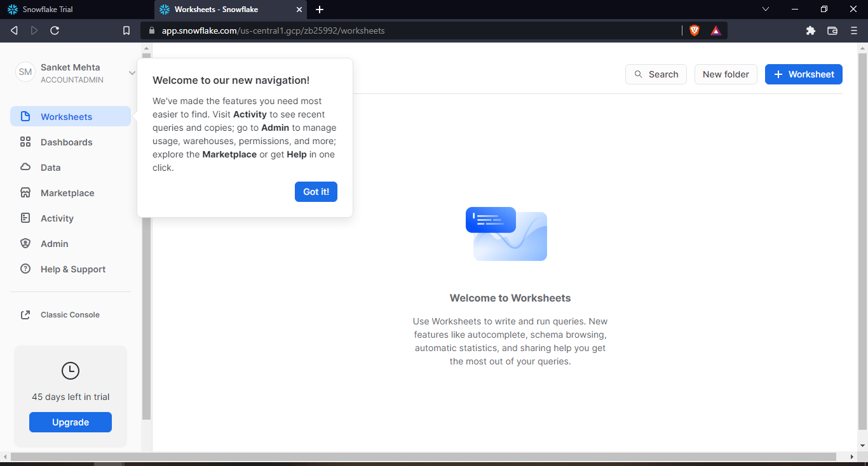Open the browser hamburger menu
The image size is (868, 466).
pos(854,30)
